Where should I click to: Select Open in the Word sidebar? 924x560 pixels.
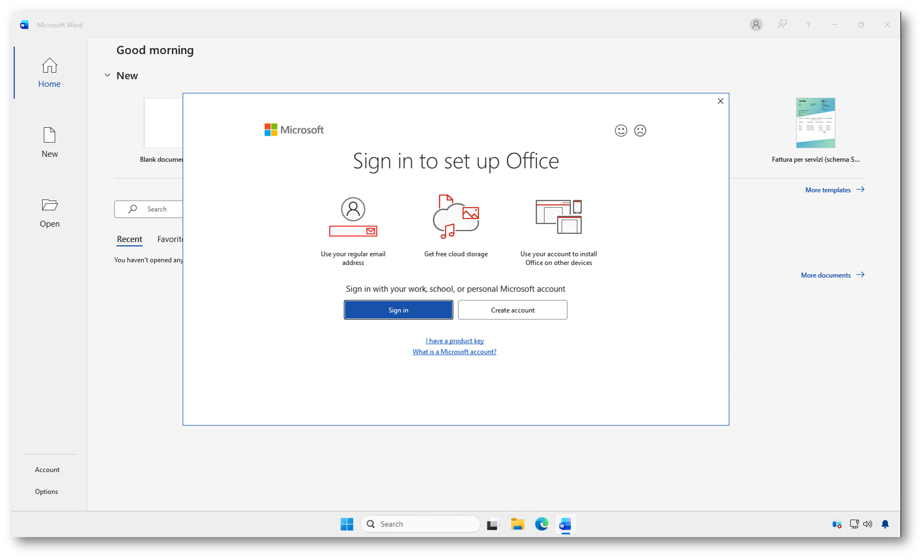pyautogui.click(x=49, y=213)
